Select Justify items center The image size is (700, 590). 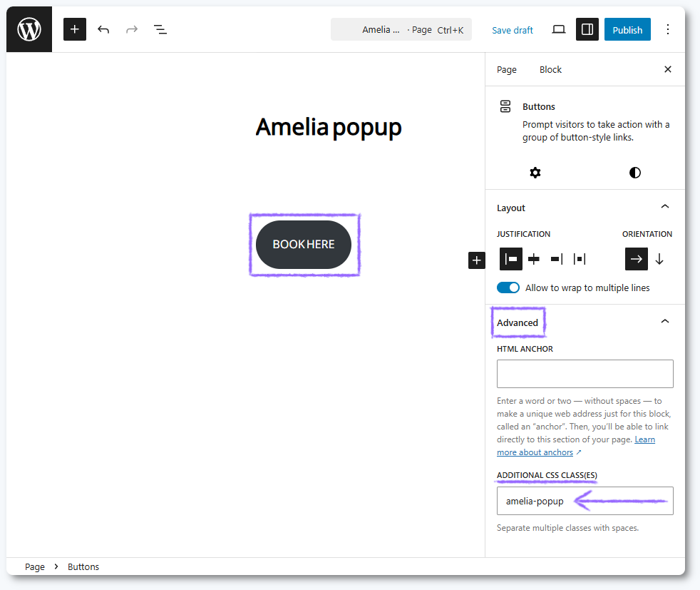point(534,259)
